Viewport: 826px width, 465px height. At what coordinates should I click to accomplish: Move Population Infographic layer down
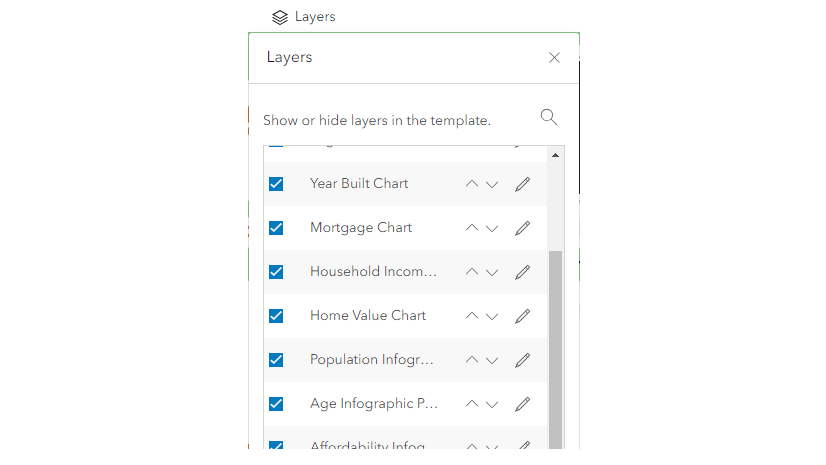(492, 360)
